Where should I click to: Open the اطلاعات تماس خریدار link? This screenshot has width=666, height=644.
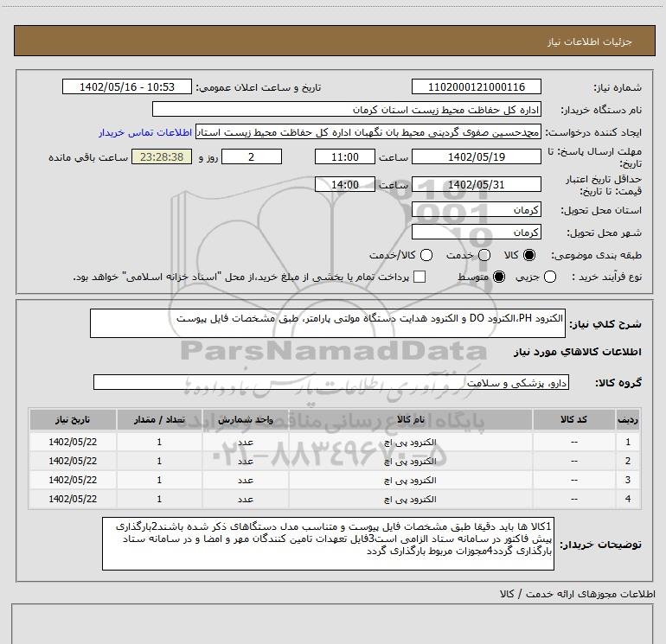click(x=145, y=132)
